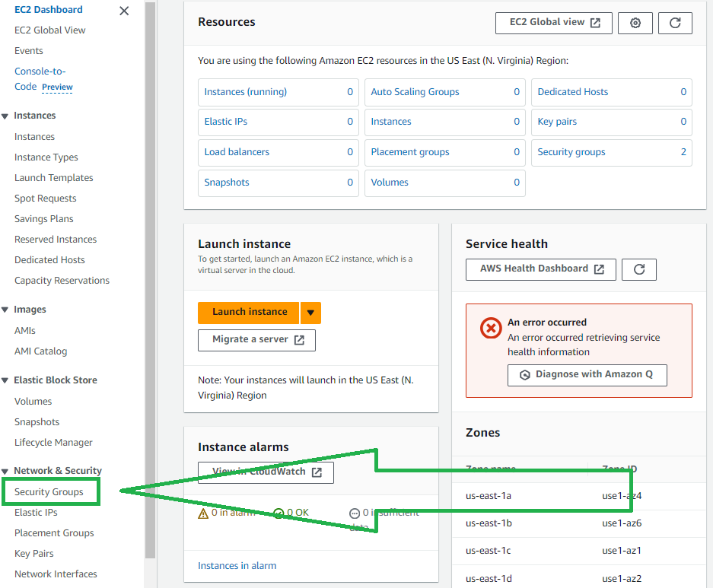Open Dedicated Hosts in sidebar

point(49,259)
